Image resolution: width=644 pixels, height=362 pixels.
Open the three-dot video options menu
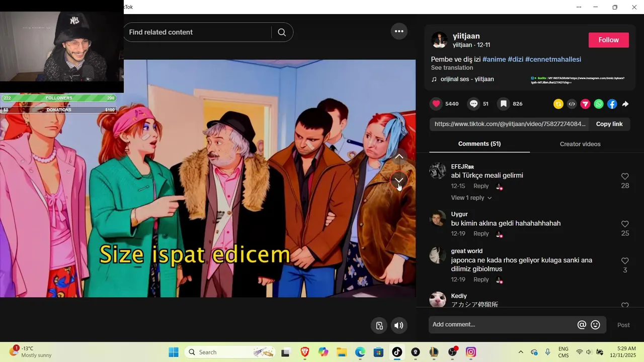pyautogui.click(x=399, y=31)
